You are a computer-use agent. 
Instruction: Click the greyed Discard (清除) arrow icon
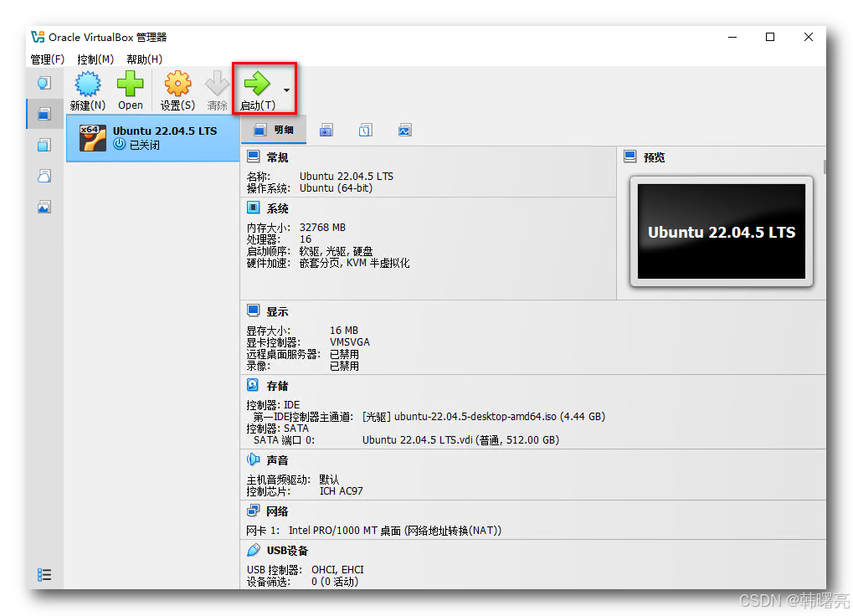[217, 85]
